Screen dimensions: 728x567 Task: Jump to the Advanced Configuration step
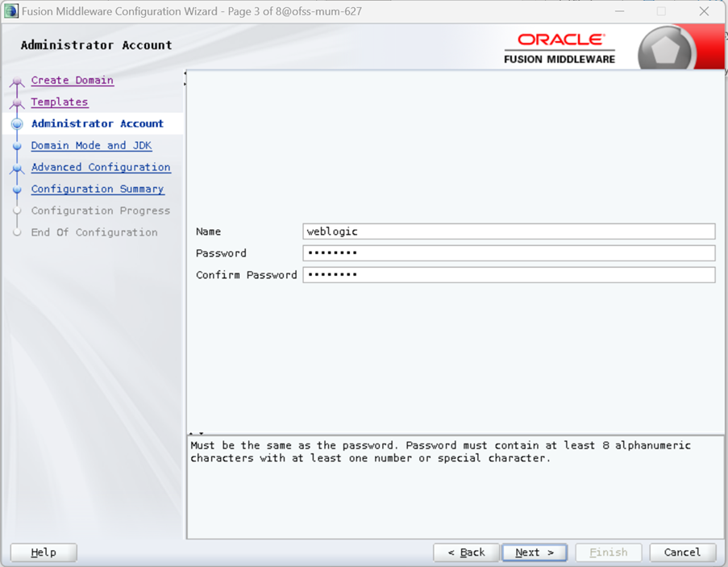[101, 168]
